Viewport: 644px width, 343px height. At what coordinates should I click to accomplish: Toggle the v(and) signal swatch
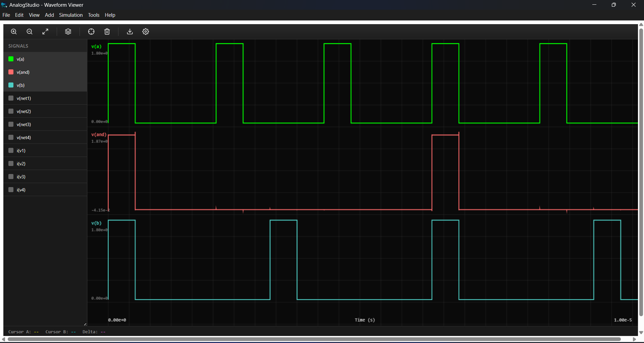[11, 72]
